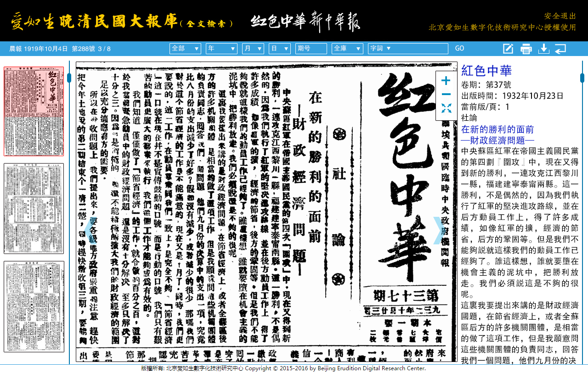588x373 pixels.
Task: Print the current newspaper page
Action: click(526, 48)
